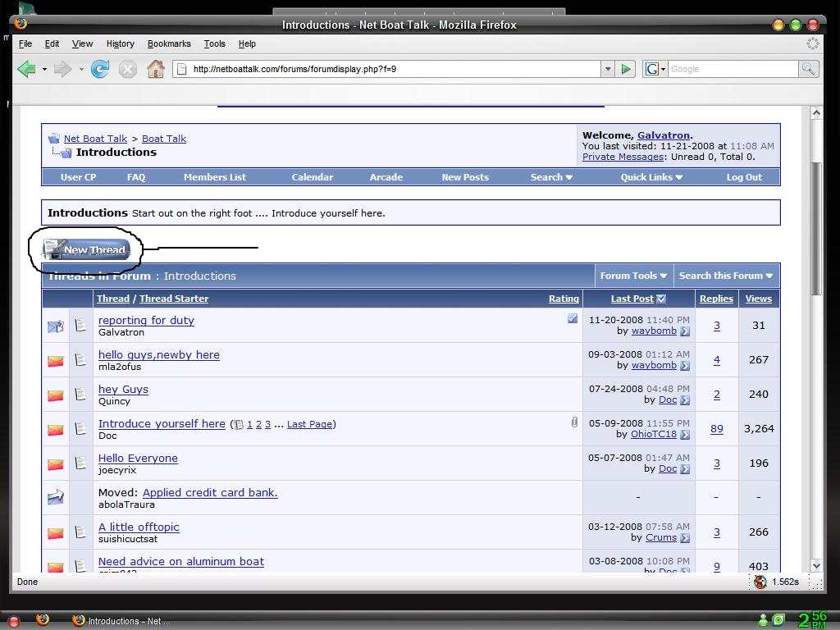Open the Help menu
This screenshot has height=630, width=840.
tap(247, 44)
